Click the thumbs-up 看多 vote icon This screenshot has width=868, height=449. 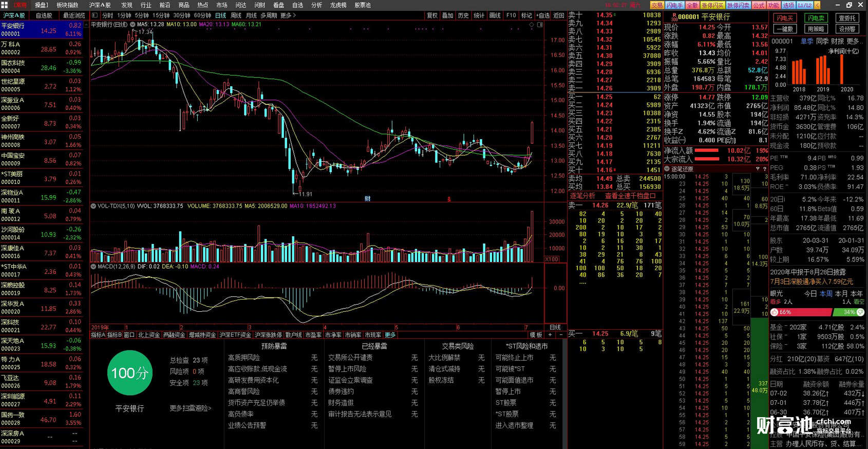pyautogui.click(x=775, y=312)
